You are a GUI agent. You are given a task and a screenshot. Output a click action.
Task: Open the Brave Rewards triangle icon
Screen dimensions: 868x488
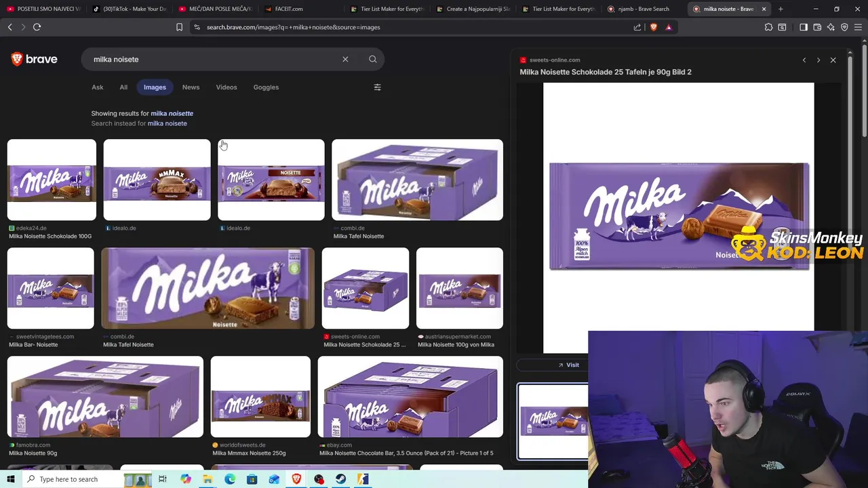click(x=669, y=27)
